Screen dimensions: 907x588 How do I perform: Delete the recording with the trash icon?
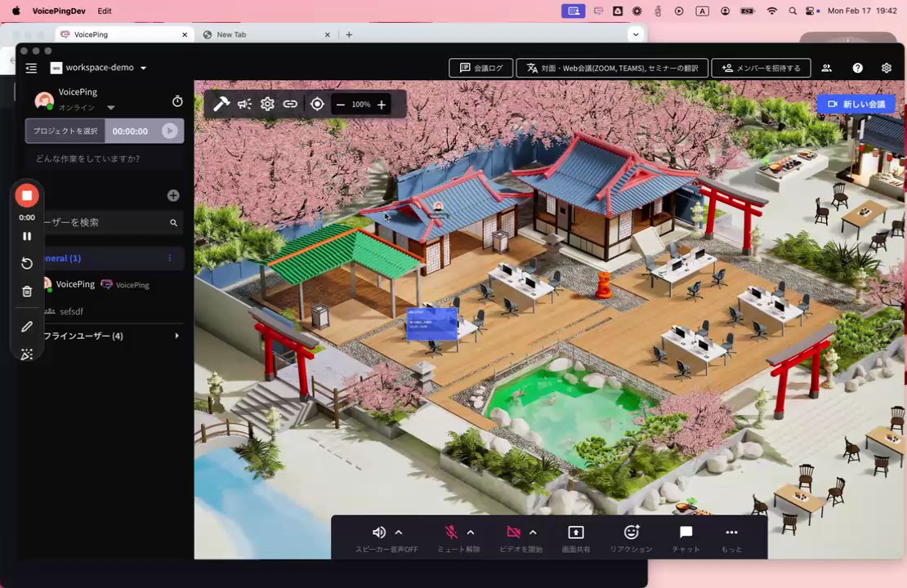[x=27, y=292]
